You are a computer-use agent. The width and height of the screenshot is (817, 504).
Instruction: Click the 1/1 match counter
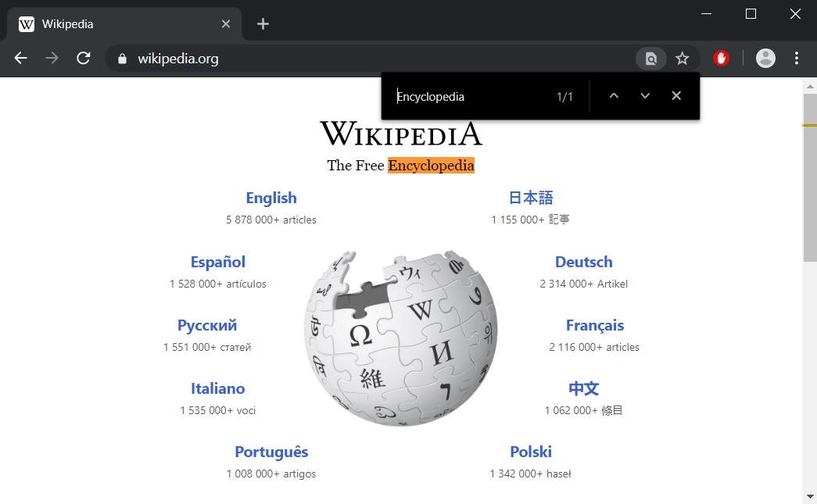(x=564, y=97)
